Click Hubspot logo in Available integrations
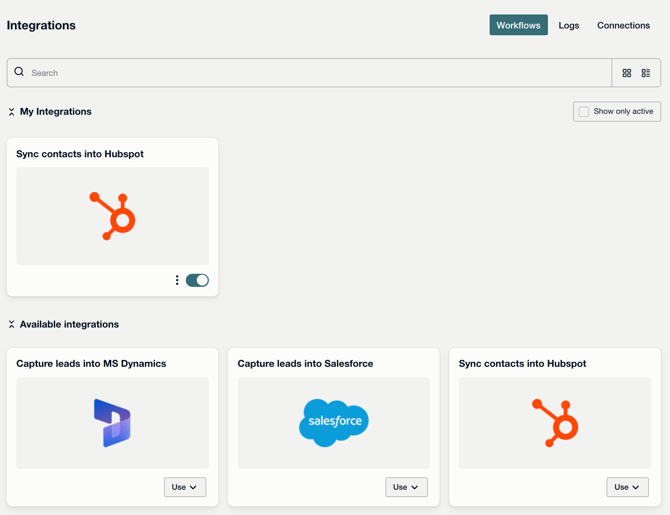 tap(555, 423)
